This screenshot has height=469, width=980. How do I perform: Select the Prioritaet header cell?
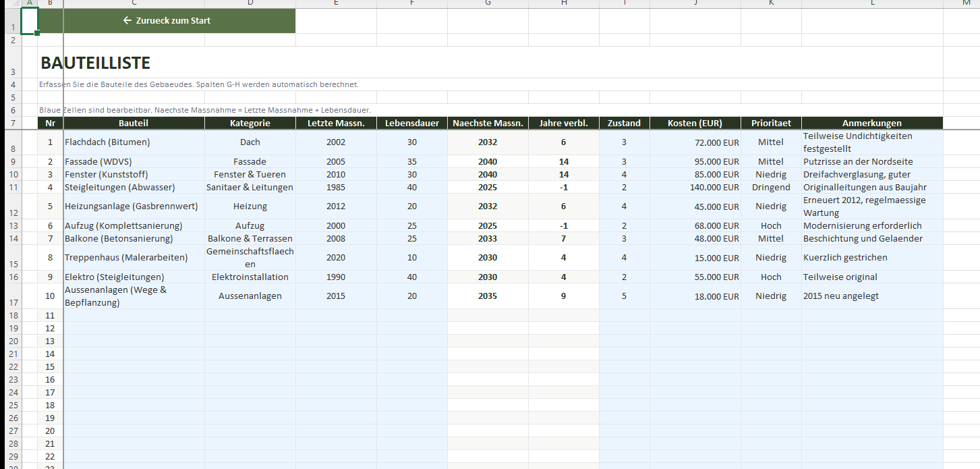pyautogui.click(x=771, y=123)
